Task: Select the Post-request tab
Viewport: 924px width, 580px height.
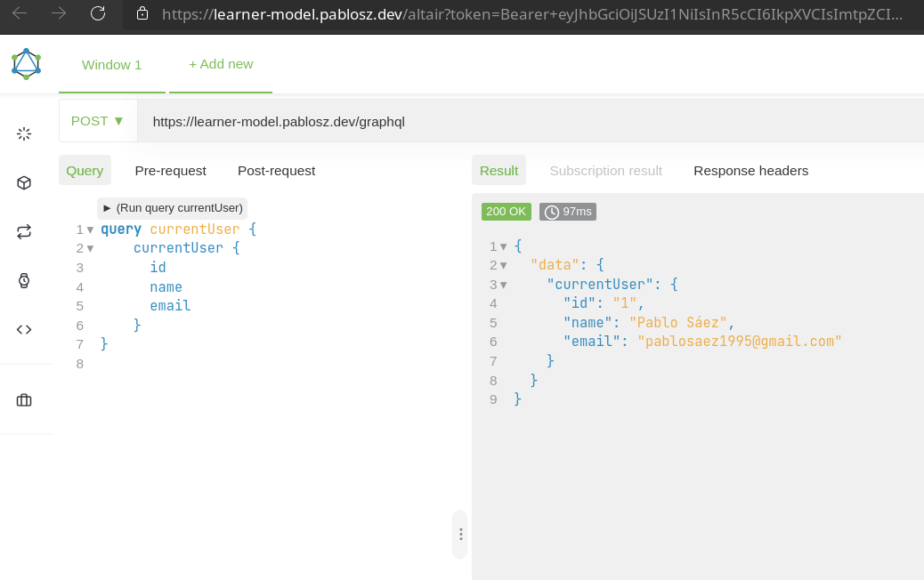Action: point(276,171)
